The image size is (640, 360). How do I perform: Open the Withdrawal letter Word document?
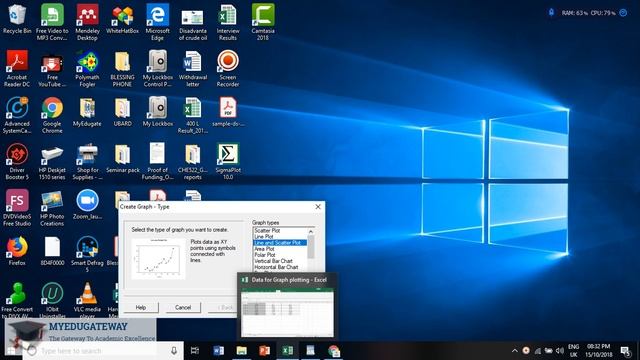(x=193, y=69)
